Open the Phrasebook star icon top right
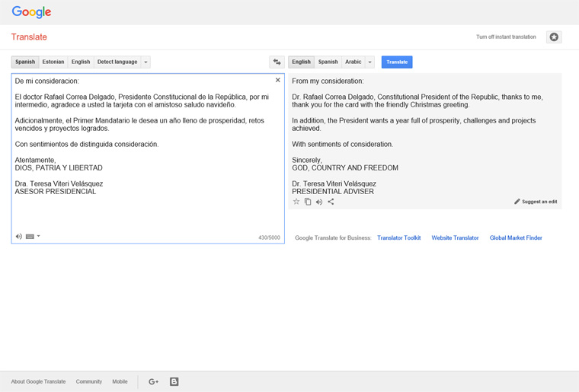Screen dimensions: 579x392 [x=554, y=37]
